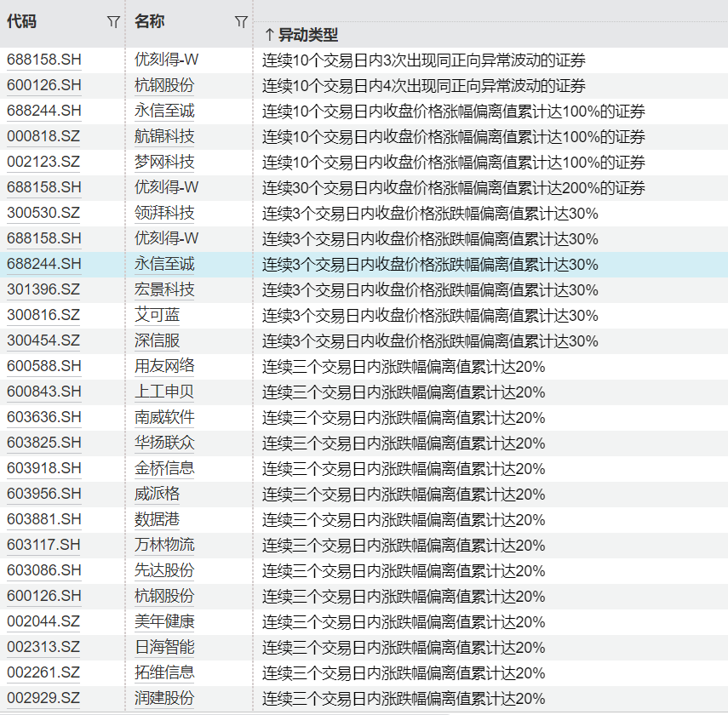Click the 艾可蓝 stock name
Viewport: 728px width, 715px height.
point(158,315)
